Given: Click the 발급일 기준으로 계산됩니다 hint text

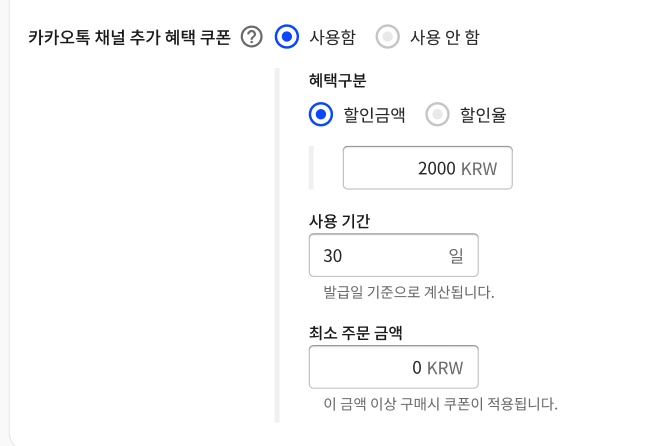Looking at the screenshot, I should pos(409,293).
